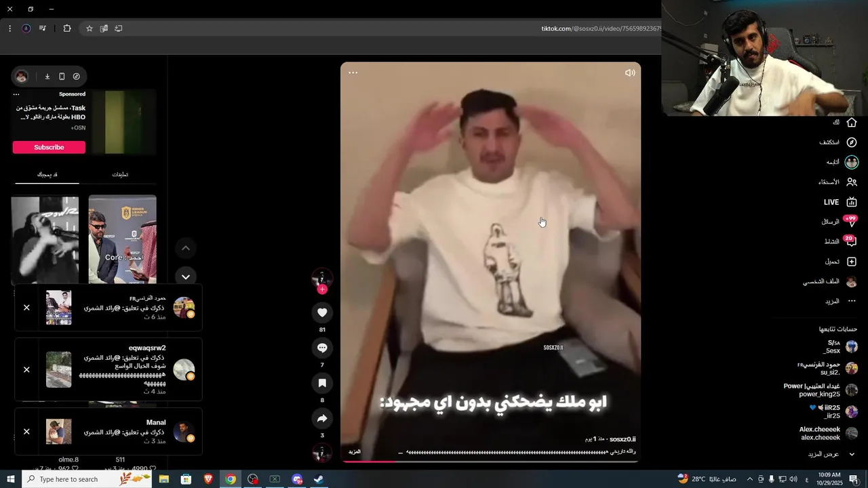Follow the creator with red plus badge
This screenshot has width=868, height=488.
[322, 289]
